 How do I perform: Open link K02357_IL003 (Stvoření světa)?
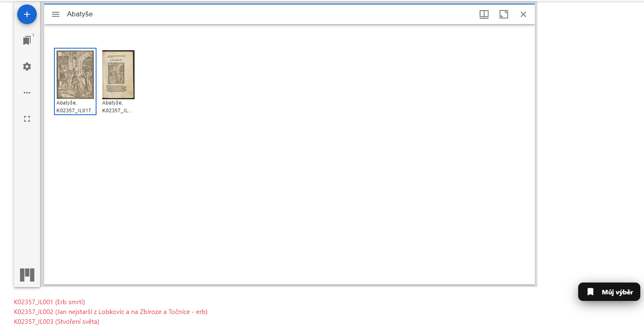tap(56, 322)
